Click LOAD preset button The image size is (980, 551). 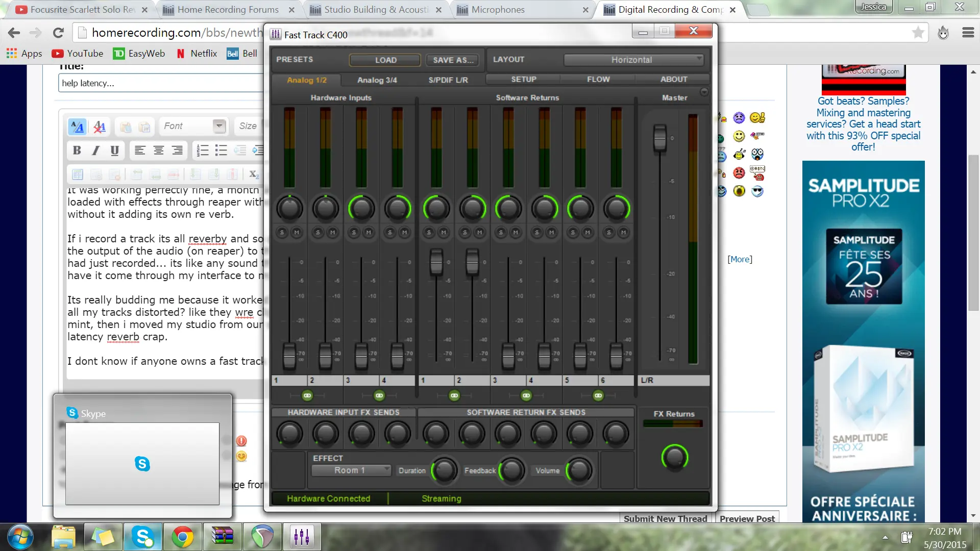click(385, 60)
